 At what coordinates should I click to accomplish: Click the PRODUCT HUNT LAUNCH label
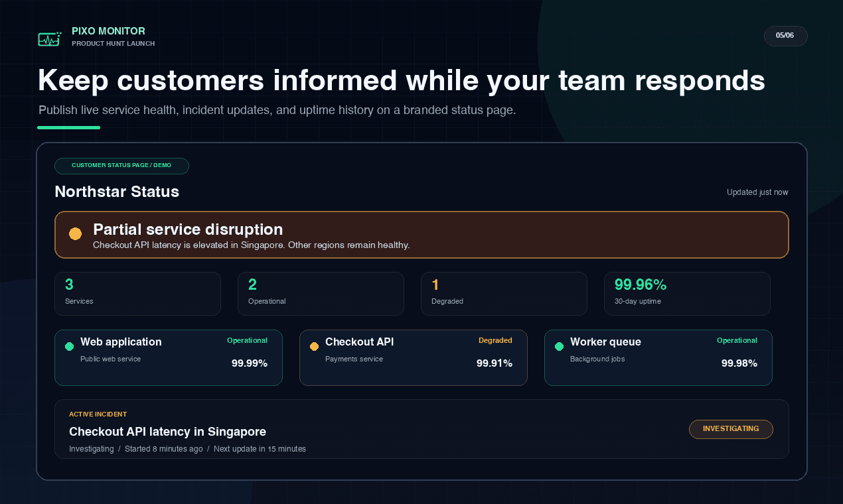[113, 44]
